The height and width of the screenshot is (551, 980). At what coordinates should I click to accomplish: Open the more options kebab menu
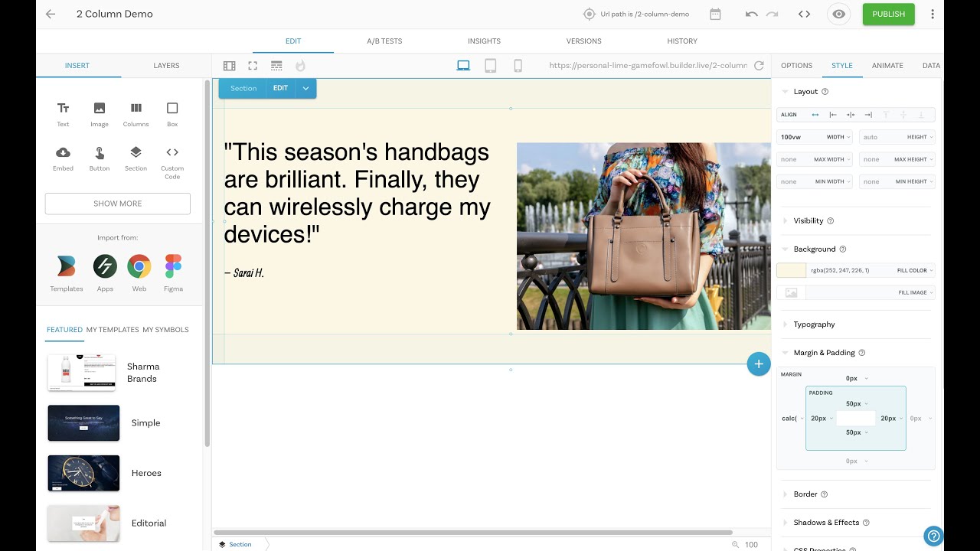coord(932,14)
